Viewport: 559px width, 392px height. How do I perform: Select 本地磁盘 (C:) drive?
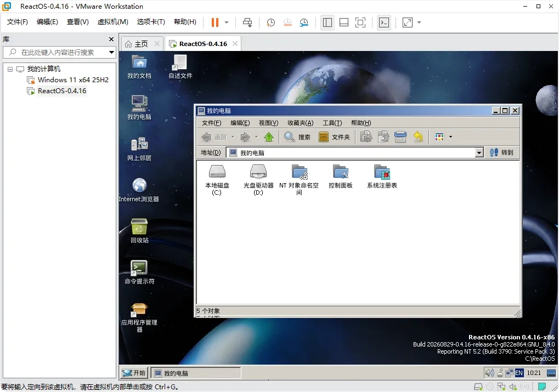coord(217,180)
